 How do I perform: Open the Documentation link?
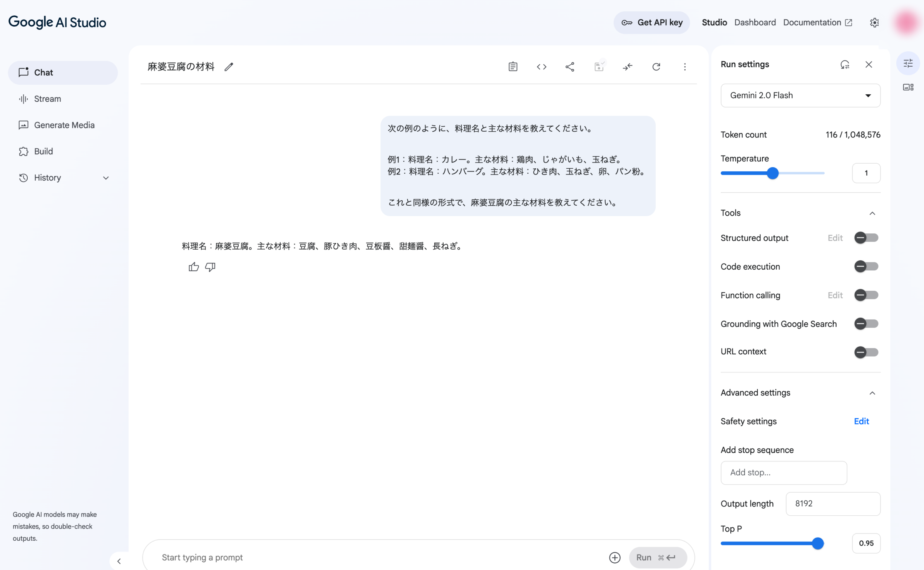(817, 22)
